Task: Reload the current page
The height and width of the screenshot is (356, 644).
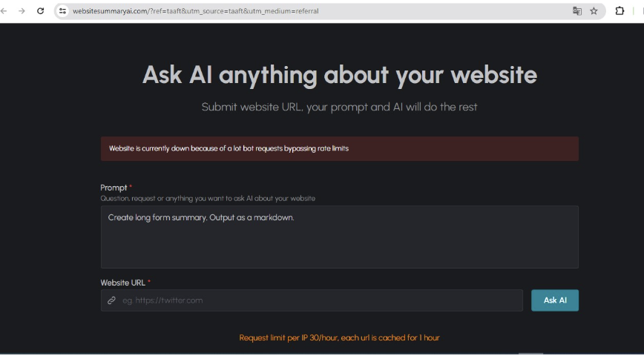Action: pyautogui.click(x=40, y=11)
